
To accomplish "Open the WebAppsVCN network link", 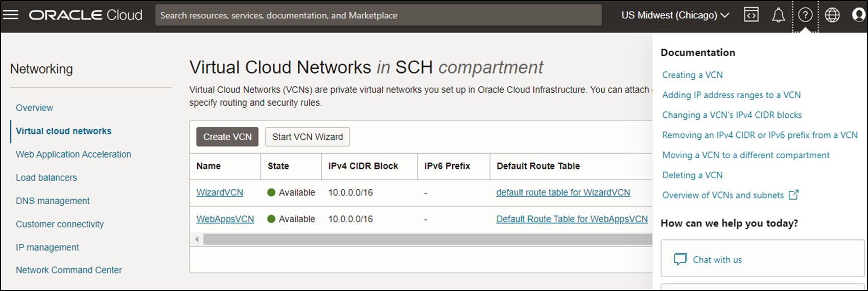I will click(x=225, y=219).
